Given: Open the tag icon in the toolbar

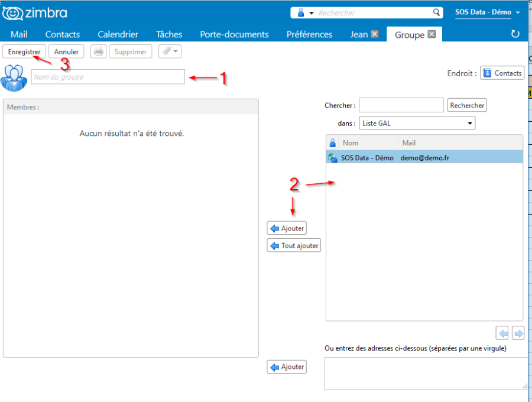Looking at the screenshot, I should coord(166,51).
